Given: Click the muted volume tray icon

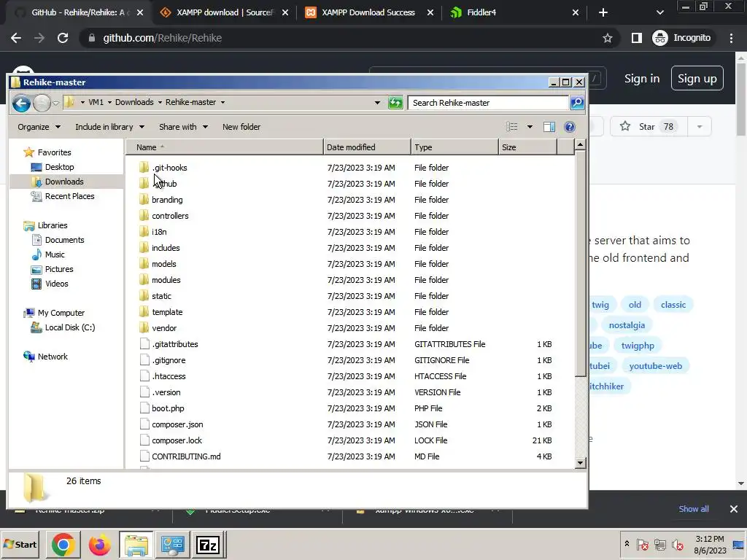Looking at the screenshot, I should tap(677, 545).
